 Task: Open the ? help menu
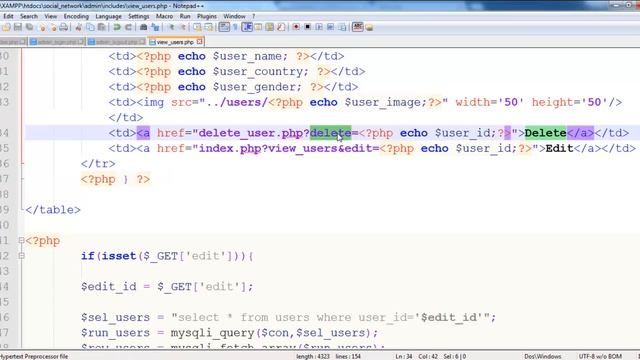click(x=253, y=16)
